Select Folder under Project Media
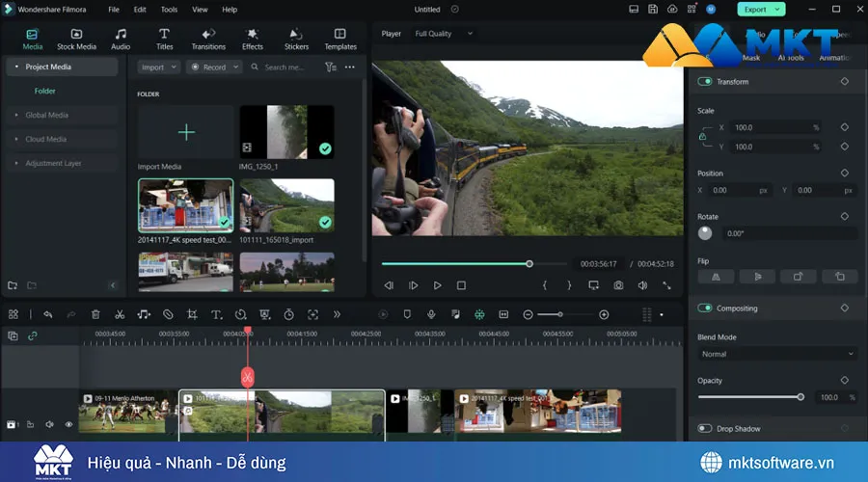This screenshot has height=482, width=868. coord(44,91)
